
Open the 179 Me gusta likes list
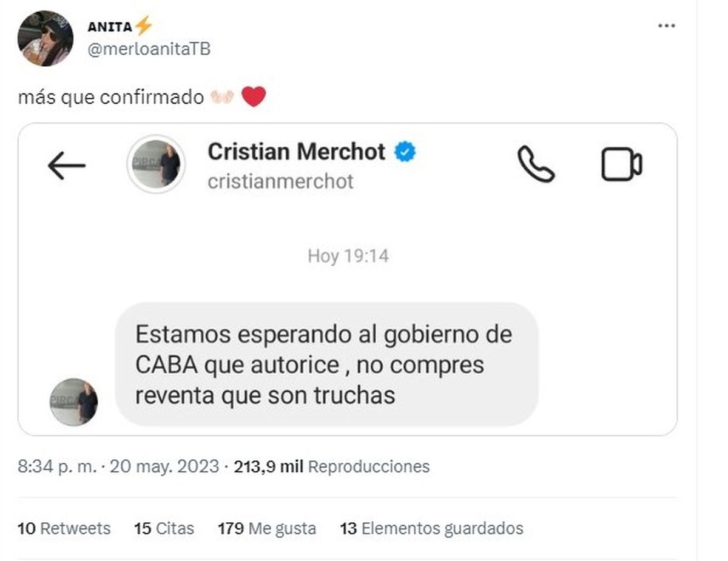coord(267,528)
